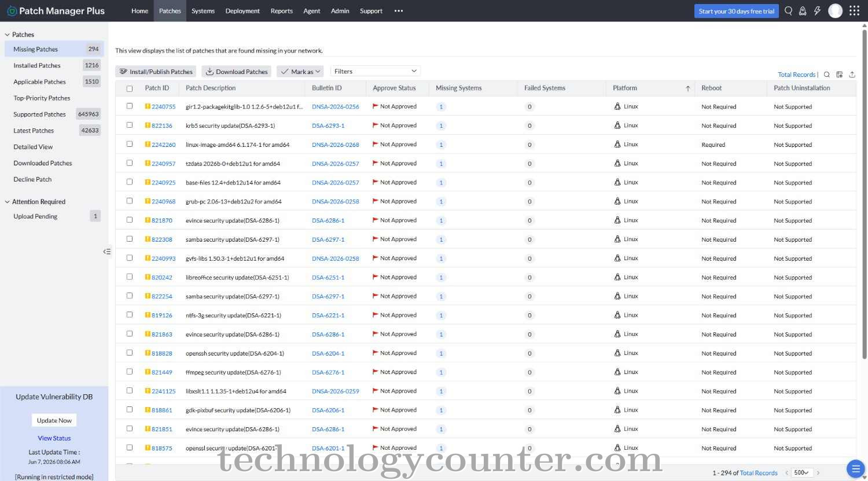Click the export table icon
Screen dimensions: 868x481
pos(852,75)
